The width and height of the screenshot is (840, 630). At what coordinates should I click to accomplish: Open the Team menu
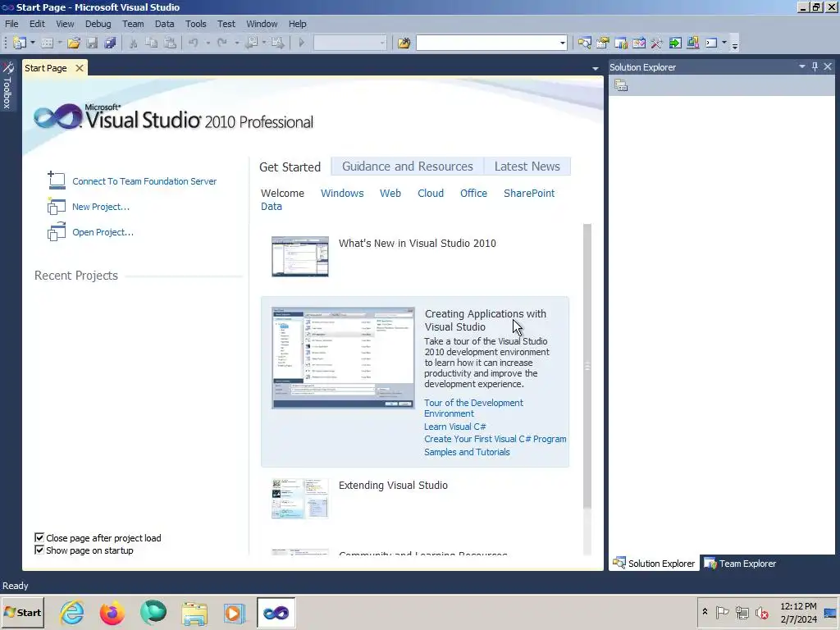click(133, 24)
